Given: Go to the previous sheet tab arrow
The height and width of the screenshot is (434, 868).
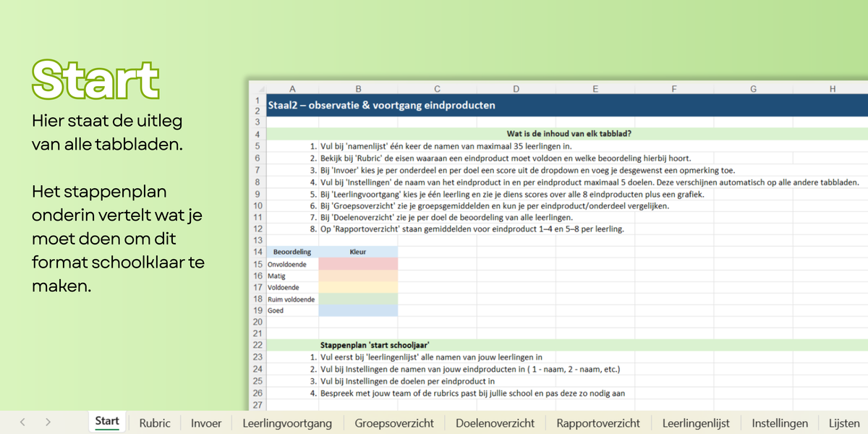Looking at the screenshot, I should click(22, 422).
